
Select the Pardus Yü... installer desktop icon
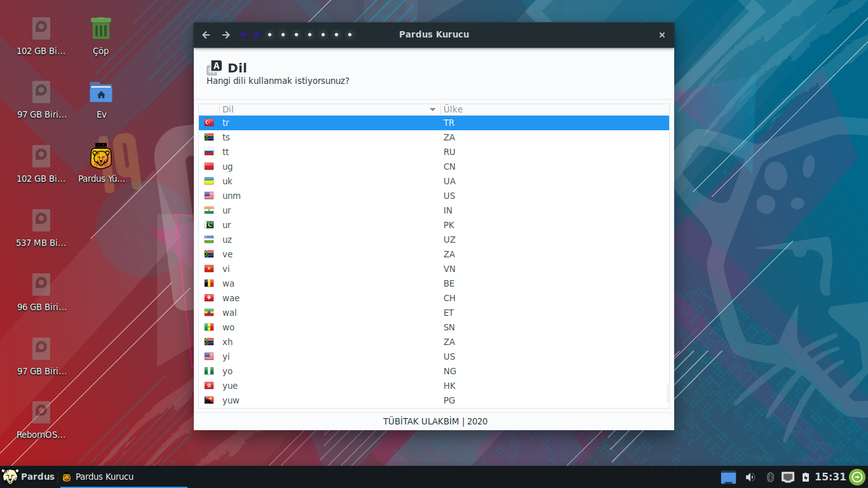point(101,156)
